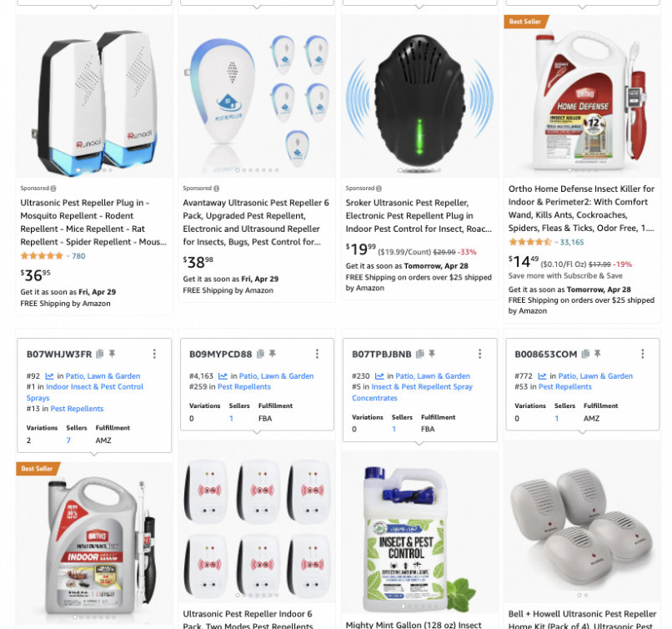
Task: Copy the B07WHJW3FR ASIN with copy icon
Action: (x=100, y=354)
